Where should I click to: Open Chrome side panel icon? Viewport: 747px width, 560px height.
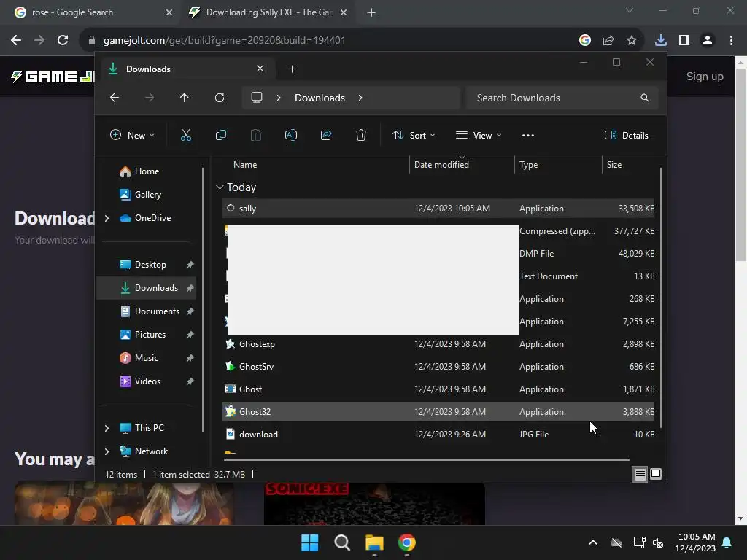pos(684,40)
